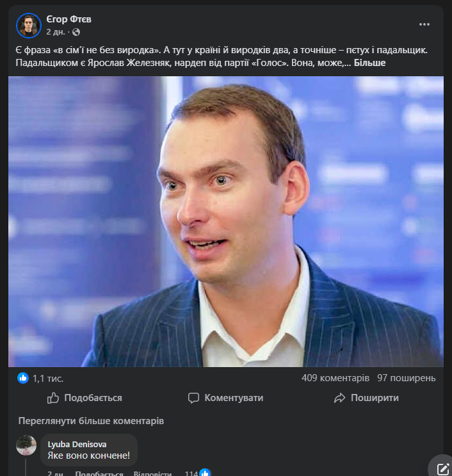The height and width of the screenshot is (476, 452).
Task: Open the new message compose icon
Action: tap(441, 468)
